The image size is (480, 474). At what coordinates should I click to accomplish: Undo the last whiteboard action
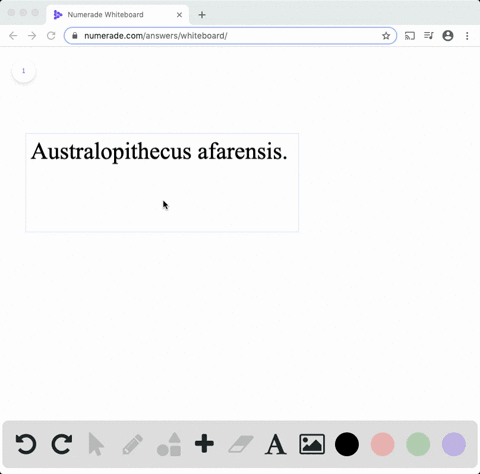click(26, 444)
